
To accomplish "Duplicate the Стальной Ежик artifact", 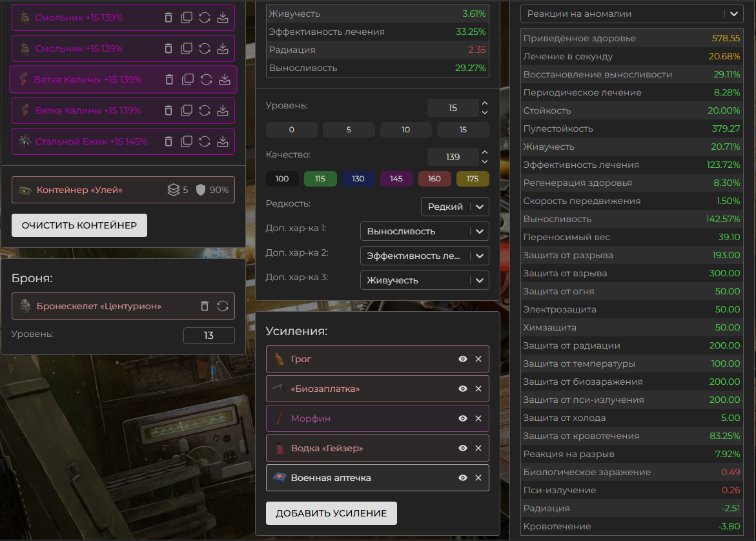I will (x=187, y=141).
